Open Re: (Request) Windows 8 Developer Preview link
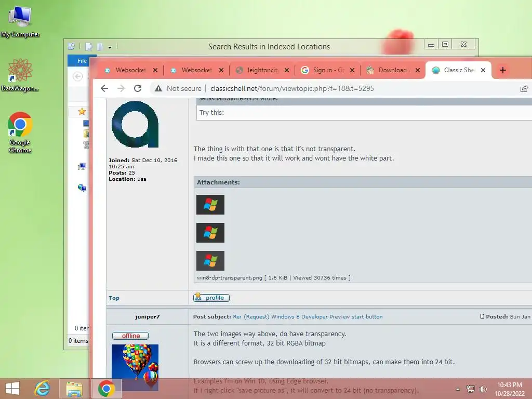532x399 pixels. 308,316
